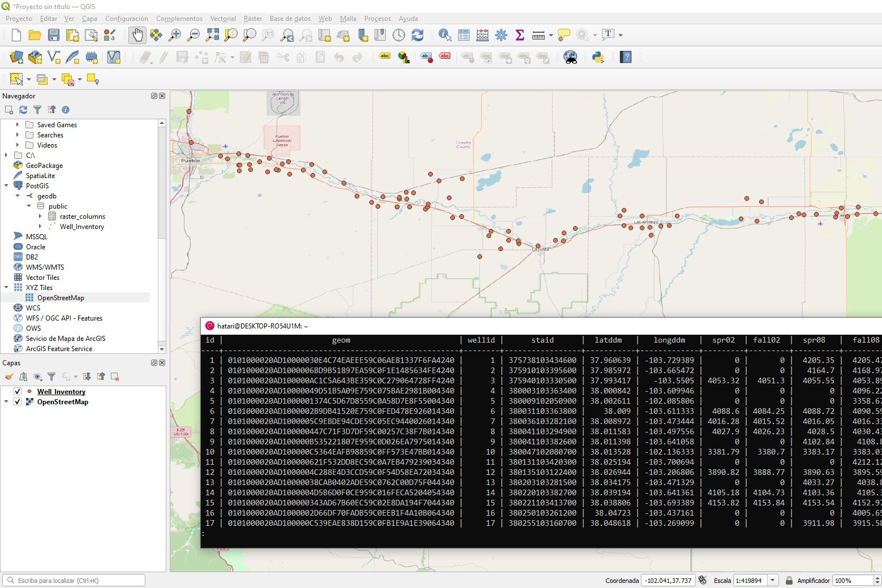
Task: Open the Vectorial menu
Action: pos(223,19)
